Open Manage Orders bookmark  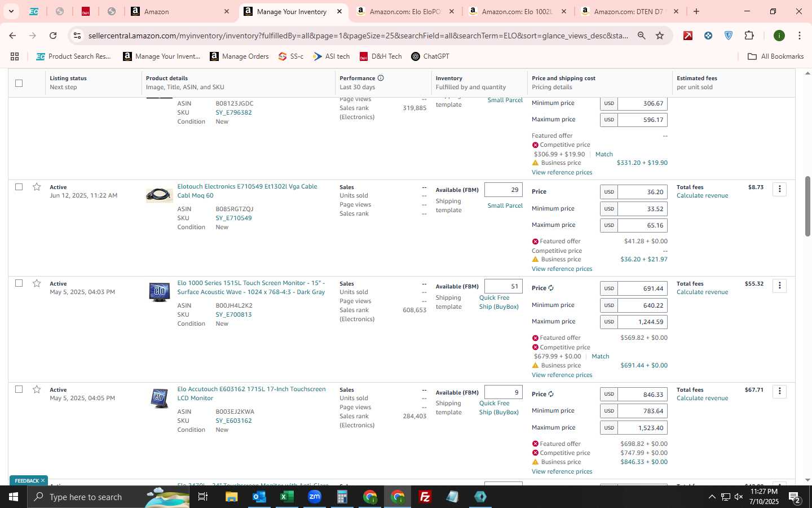coord(239,56)
